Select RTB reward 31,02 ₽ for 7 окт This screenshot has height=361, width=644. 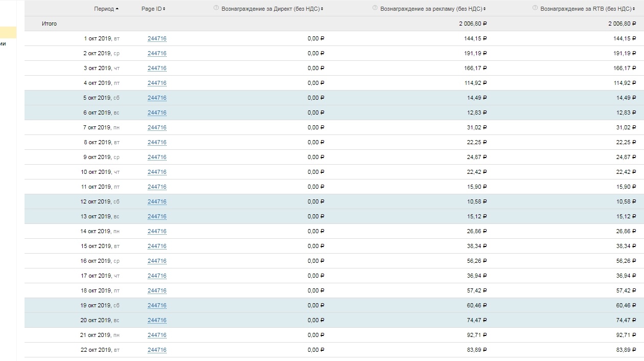(x=626, y=127)
